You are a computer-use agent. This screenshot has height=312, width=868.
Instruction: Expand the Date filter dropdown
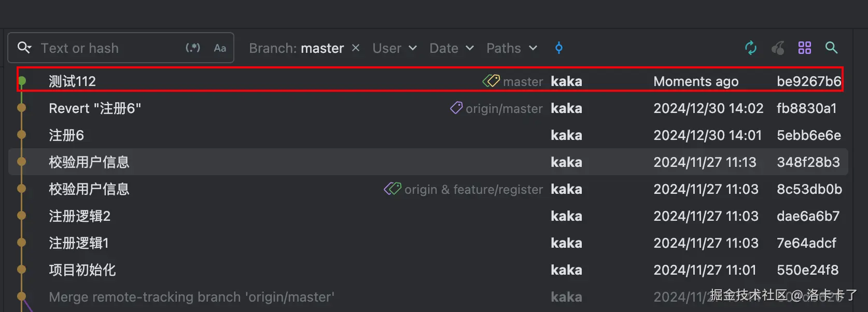click(452, 48)
